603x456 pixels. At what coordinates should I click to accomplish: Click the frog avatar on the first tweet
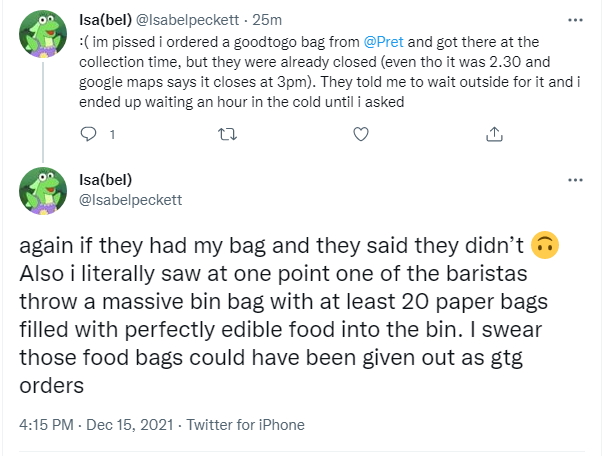coord(43,37)
